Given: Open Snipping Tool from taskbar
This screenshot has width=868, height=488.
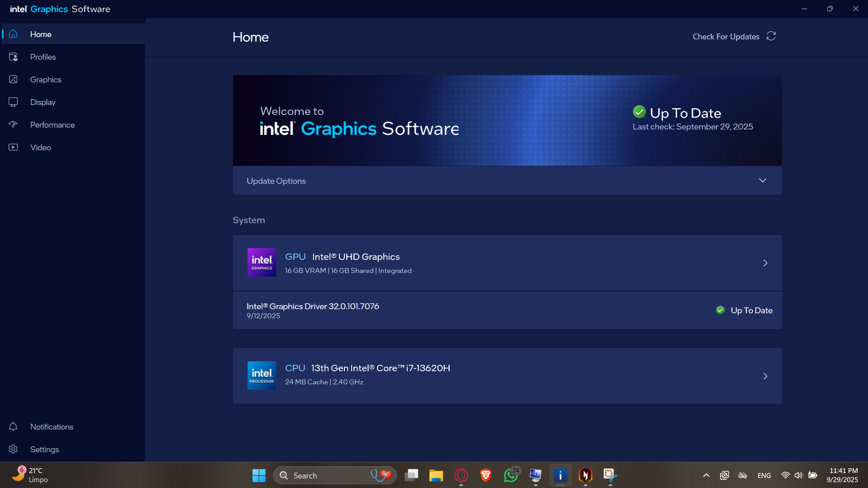Looking at the screenshot, I should 610,475.
